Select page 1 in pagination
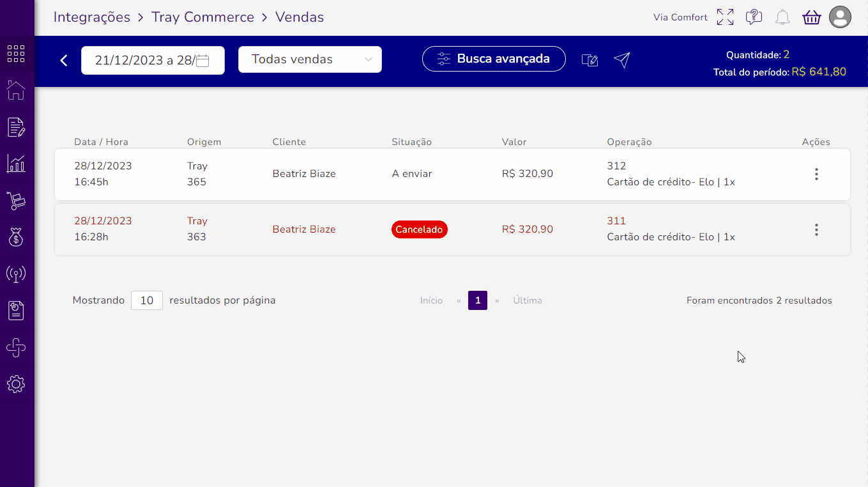The width and height of the screenshot is (868, 487). pos(478,300)
